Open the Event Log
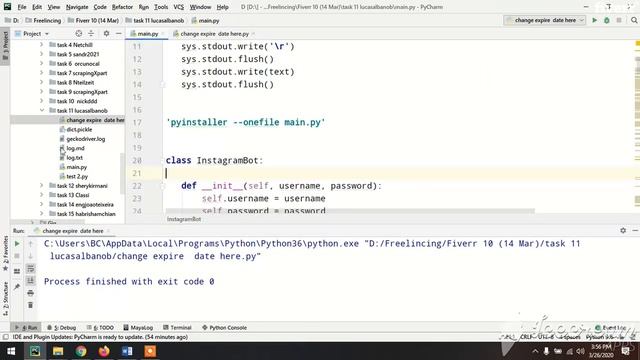Image resolution: width=640 pixels, height=360 pixels. click(x=611, y=327)
